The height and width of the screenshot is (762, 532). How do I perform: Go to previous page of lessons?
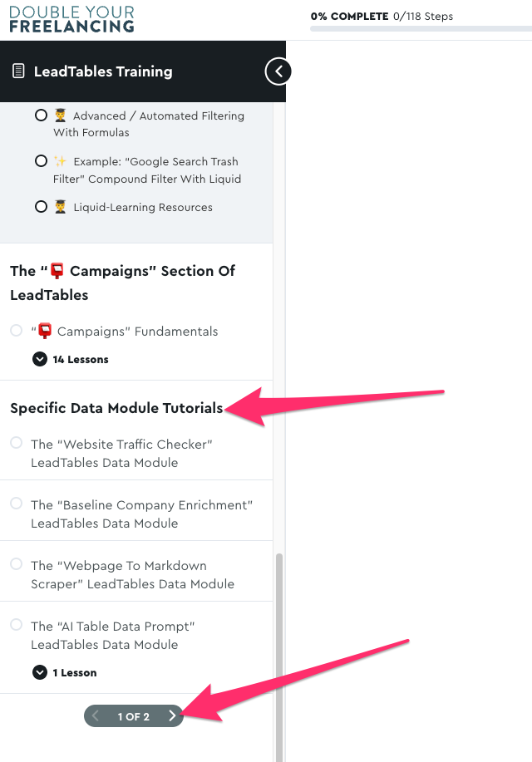tap(96, 715)
